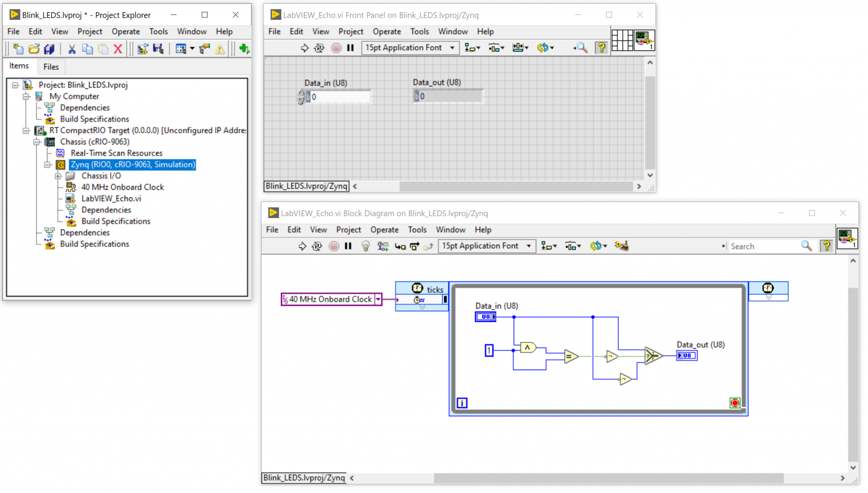Click connector pane grid on Front Panel
The image size is (868, 493).
click(622, 40)
